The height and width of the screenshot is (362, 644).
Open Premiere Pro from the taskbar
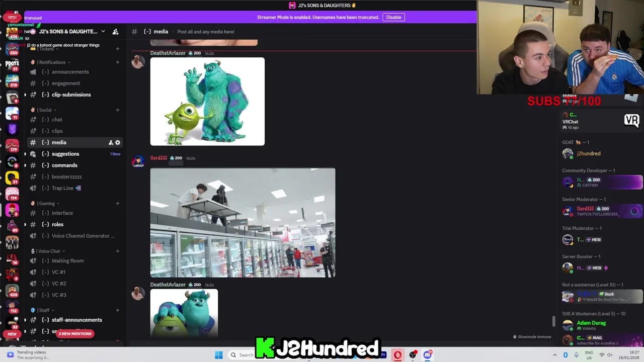(383, 355)
